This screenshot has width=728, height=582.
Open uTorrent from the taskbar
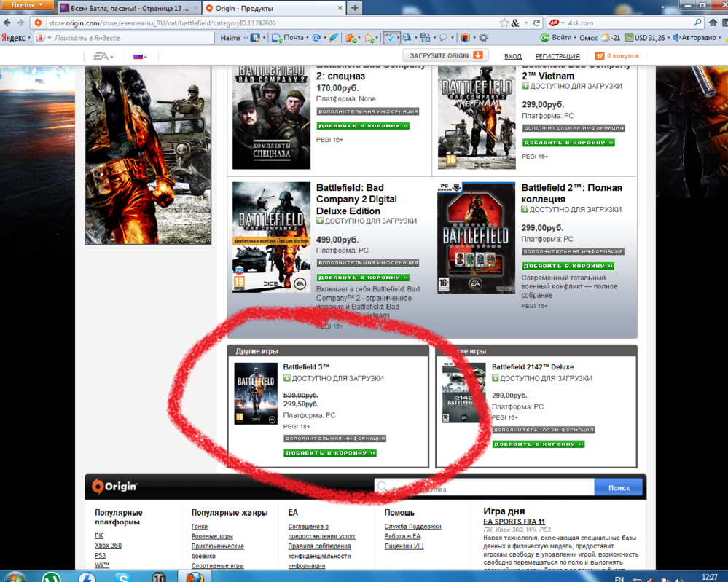pyautogui.click(x=52, y=578)
